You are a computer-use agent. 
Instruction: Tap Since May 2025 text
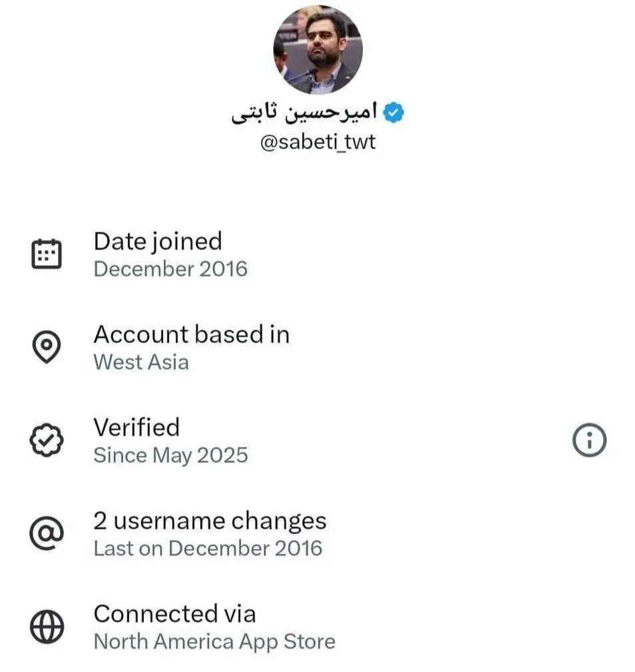tap(170, 456)
